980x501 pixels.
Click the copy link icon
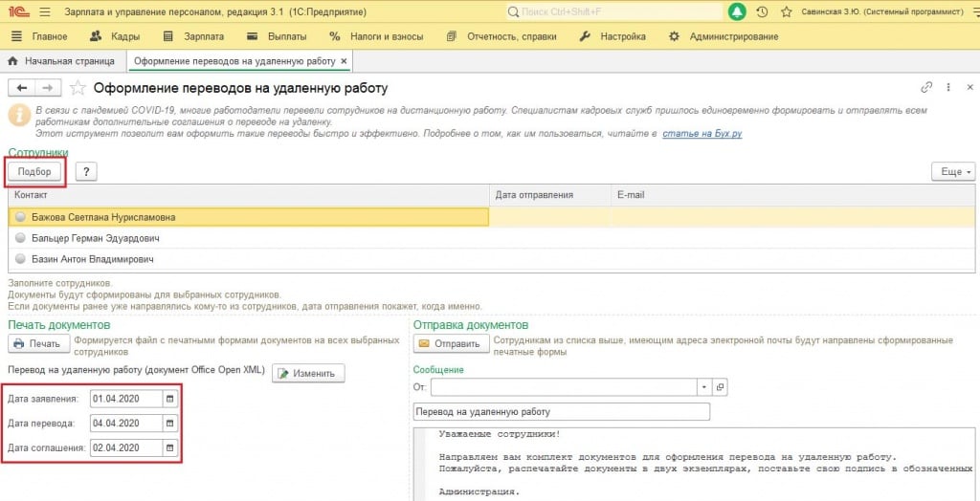tap(926, 87)
